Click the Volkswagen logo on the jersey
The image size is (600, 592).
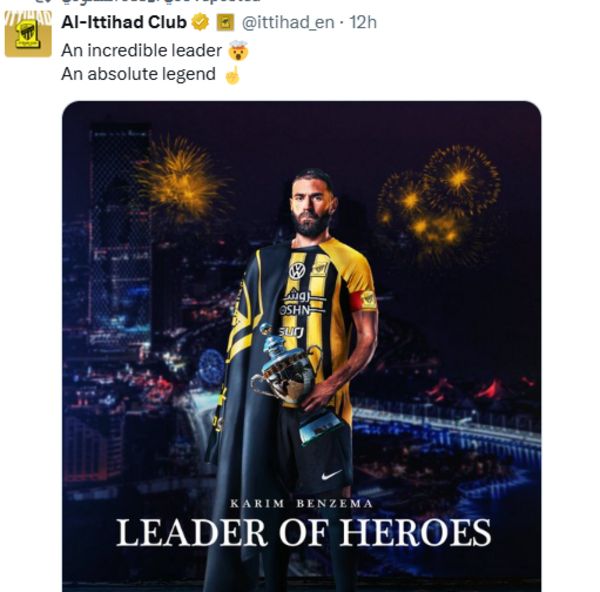297,271
